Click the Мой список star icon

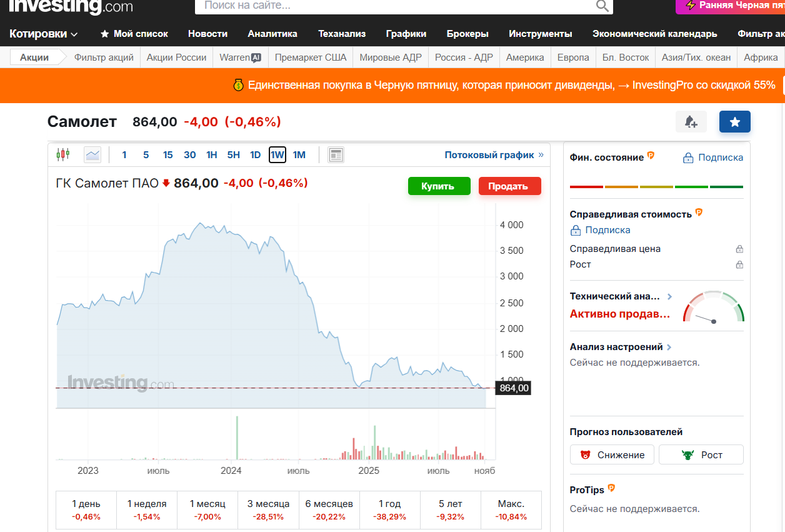[104, 34]
